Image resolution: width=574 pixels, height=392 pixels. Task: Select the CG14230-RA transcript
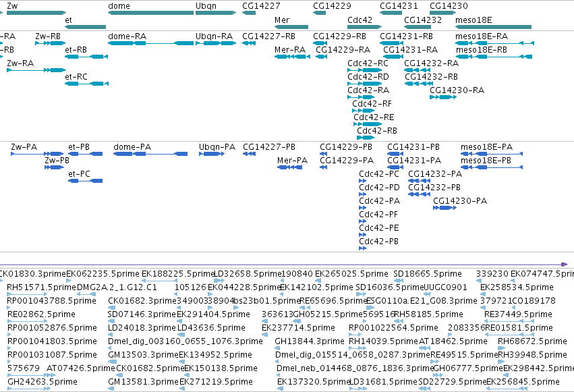pyautogui.click(x=443, y=97)
